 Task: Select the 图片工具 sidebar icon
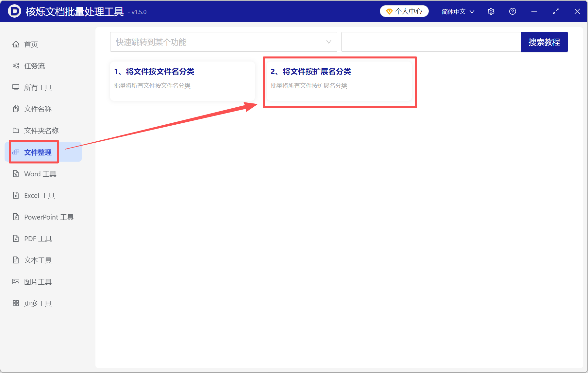[38, 281]
